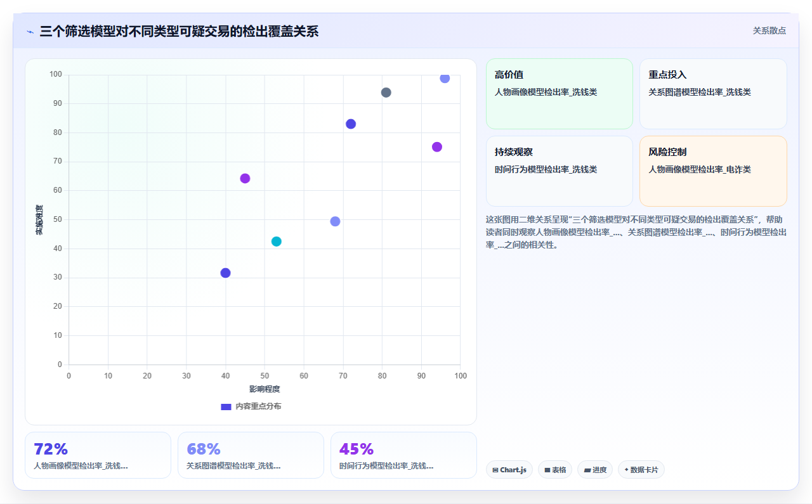The height and width of the screenshot is (504, 812).
Task: Select the 进度 tag chip
Action: [x=595, y=470]
